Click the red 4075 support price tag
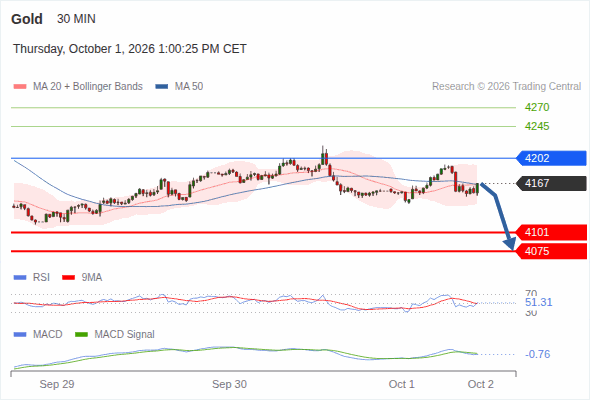This screenshot has height=400, width=590. tap(550, 251)
